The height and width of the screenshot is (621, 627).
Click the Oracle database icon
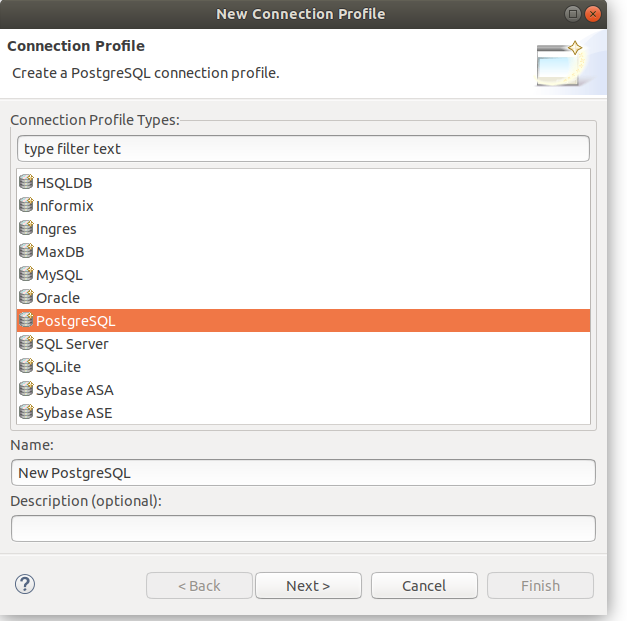tap(26, 297)
